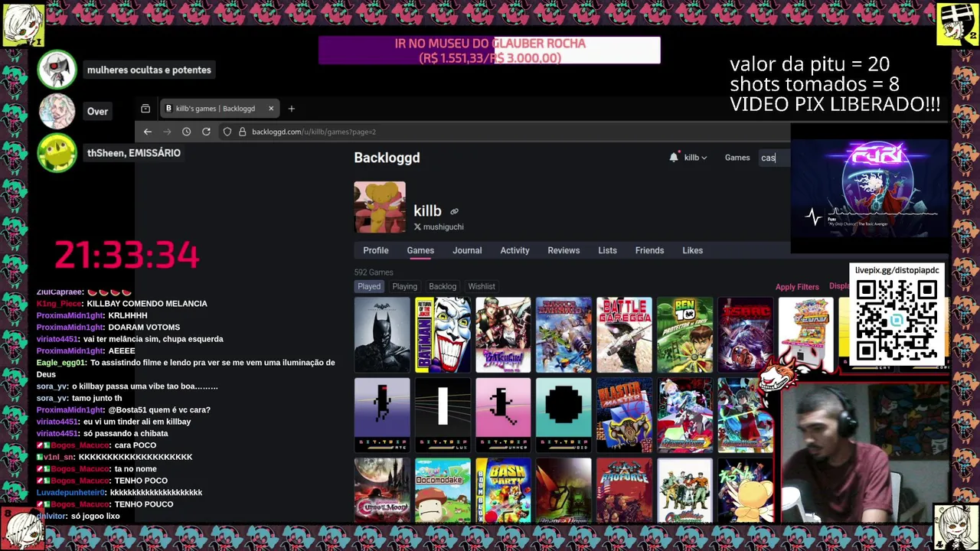The height and width of the screenshot is (551, 980).
Task: Open the Boom Blox Bash Party cover
Action: click(503, 491)
